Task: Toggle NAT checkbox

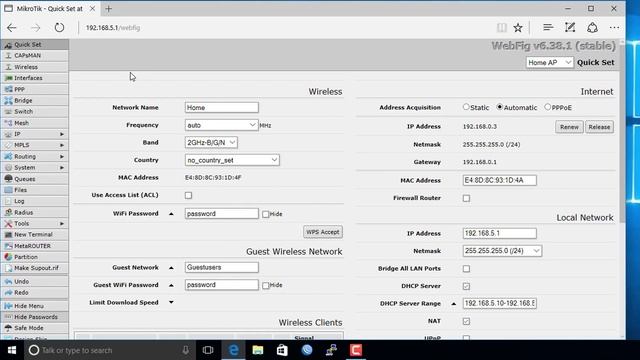Action: click(x=466, y=322)
